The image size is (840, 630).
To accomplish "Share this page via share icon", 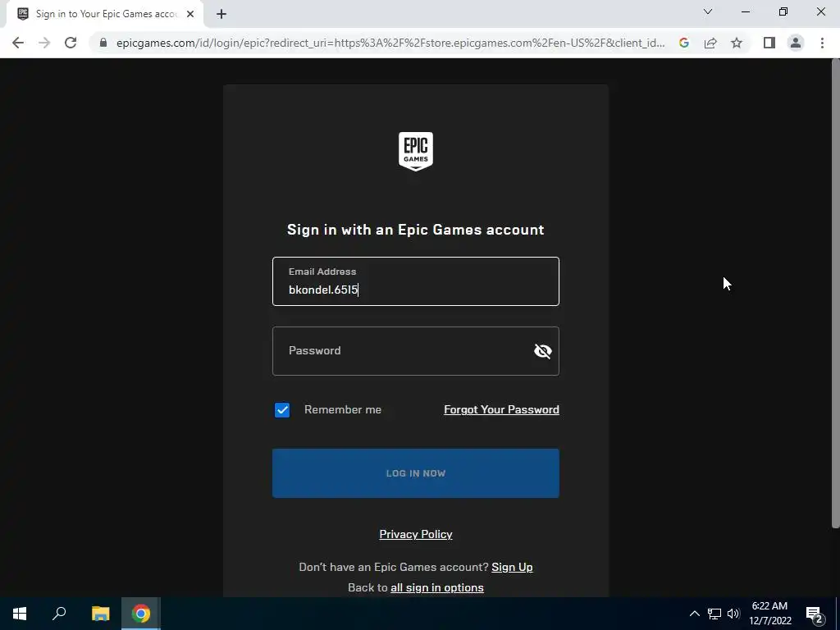I will [710, 43].
